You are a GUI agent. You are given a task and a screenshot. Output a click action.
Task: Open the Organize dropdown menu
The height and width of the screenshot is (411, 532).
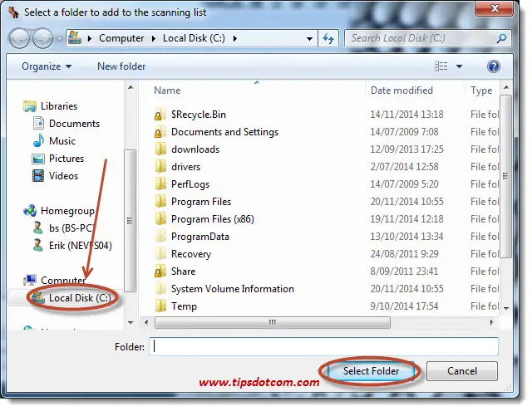point(47,66)
